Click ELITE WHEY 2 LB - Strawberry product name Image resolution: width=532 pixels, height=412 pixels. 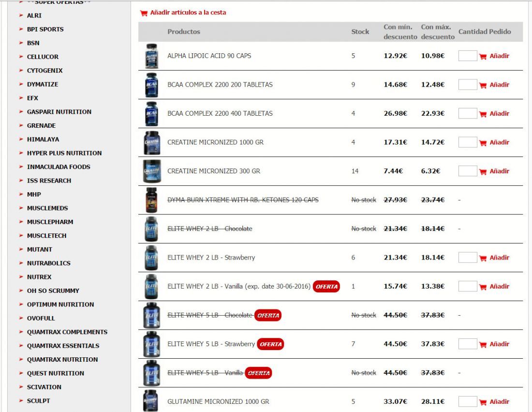(211, 258)
